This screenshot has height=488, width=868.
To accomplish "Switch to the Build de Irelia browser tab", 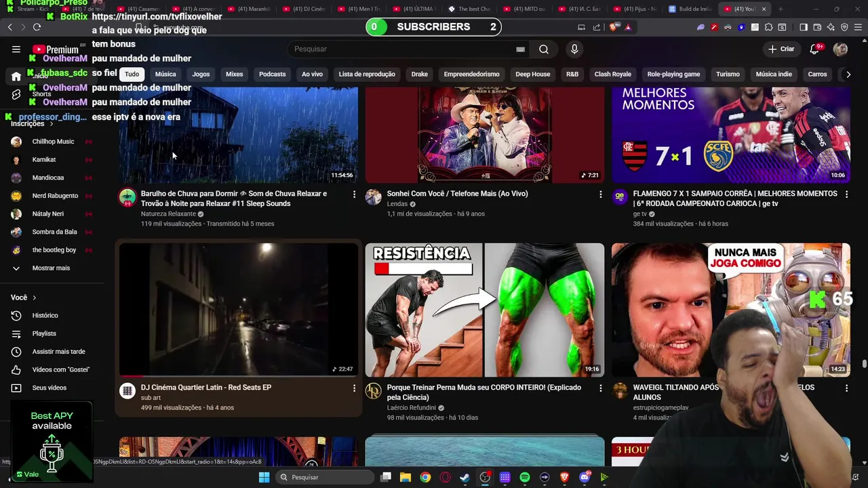I will click(690, 9).
